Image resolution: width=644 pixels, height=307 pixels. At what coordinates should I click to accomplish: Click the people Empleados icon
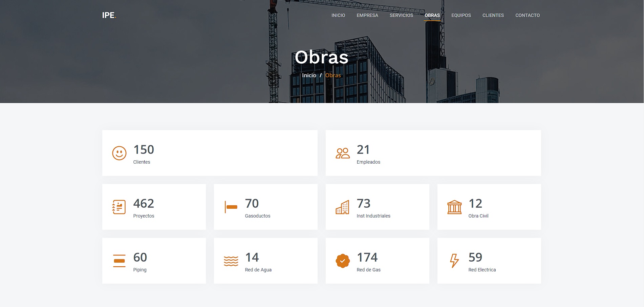(343, 153)
